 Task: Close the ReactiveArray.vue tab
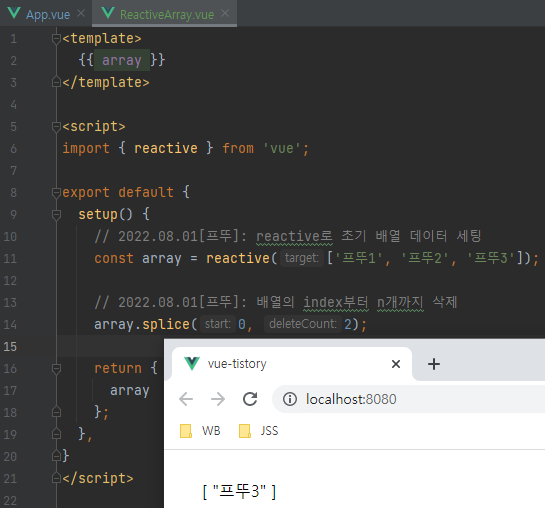tap(225, 13)
